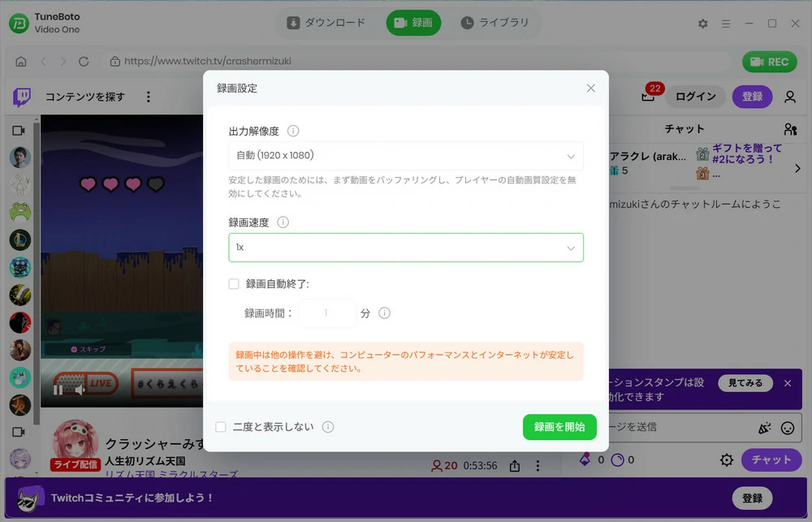Screen dimensions: 812x522
Task: Check 二度と表示しない checkbox
Action: 221,427
